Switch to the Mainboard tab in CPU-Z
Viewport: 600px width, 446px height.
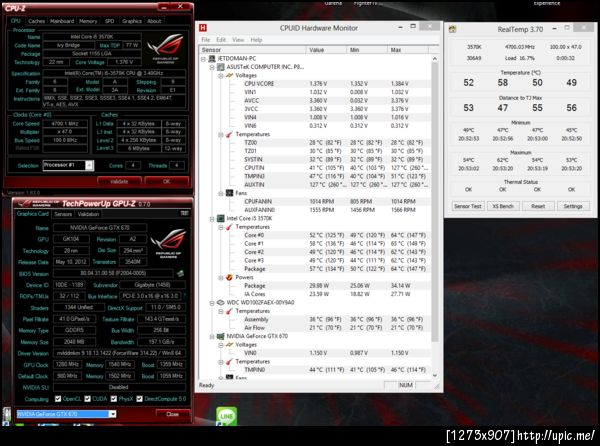[x=62, y=21]
